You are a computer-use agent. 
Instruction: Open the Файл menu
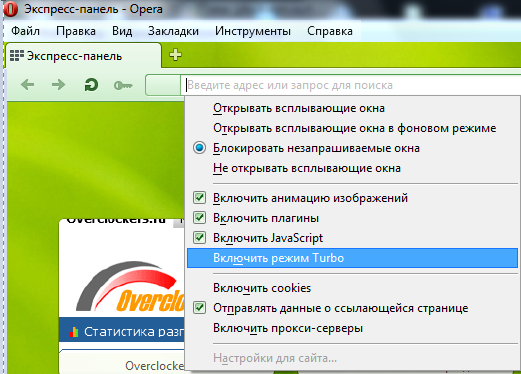[25, 31]
